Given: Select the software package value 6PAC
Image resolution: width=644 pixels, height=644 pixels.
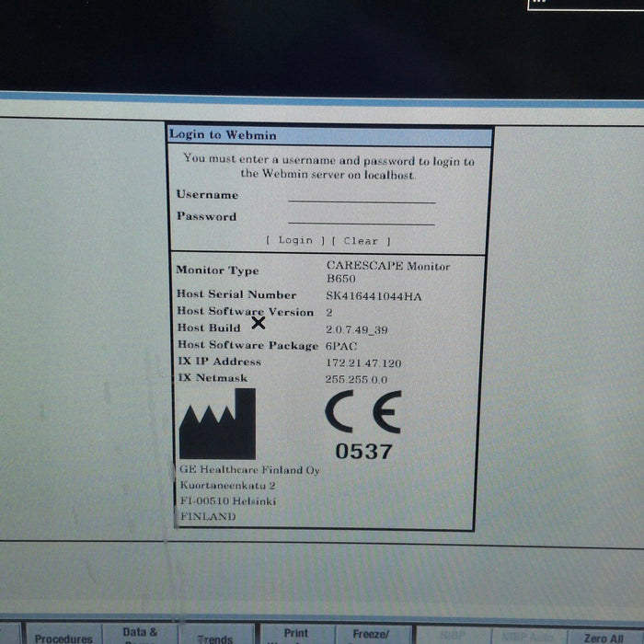Looking at the screenshot, I should point(341,346).
